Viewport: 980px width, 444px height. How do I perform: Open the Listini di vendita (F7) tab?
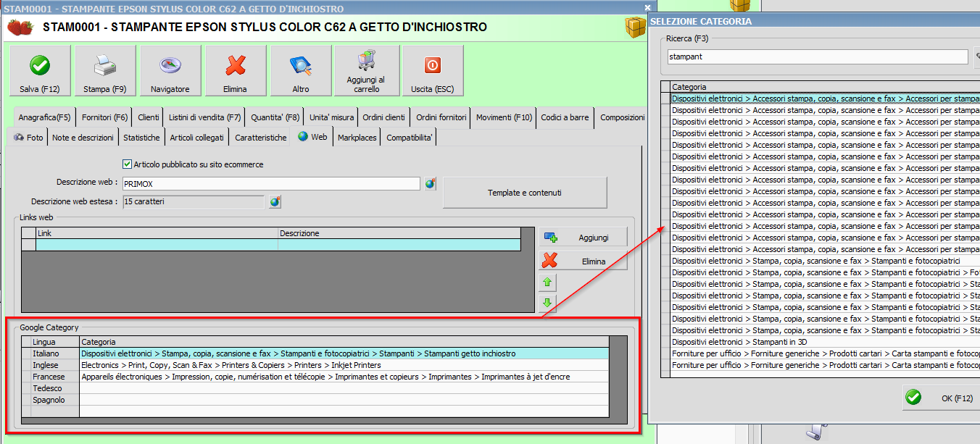coord(204,117)
